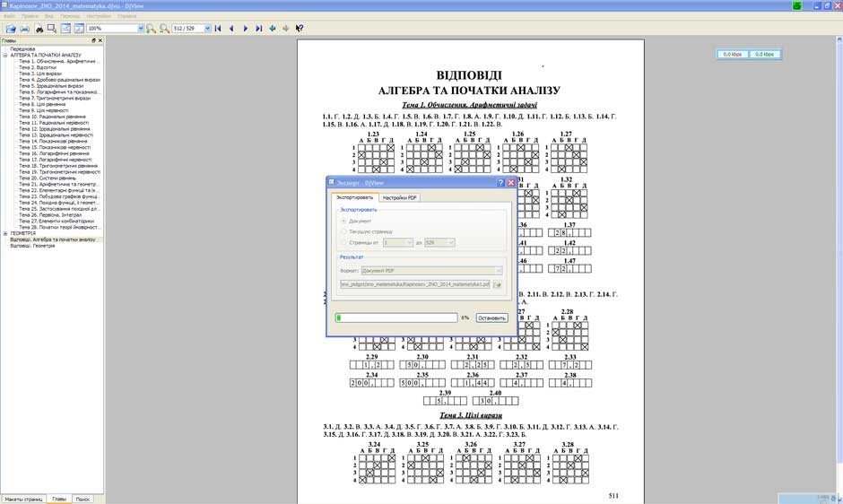Select the "Документ" radio button
The height and width of the screenshot is (504, 843).
pos(343,221)
